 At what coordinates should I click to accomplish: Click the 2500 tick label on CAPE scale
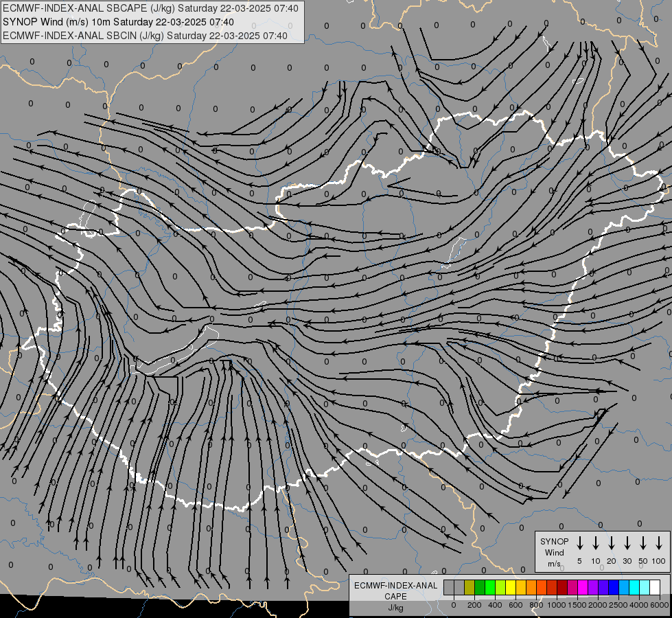[618, 605]
